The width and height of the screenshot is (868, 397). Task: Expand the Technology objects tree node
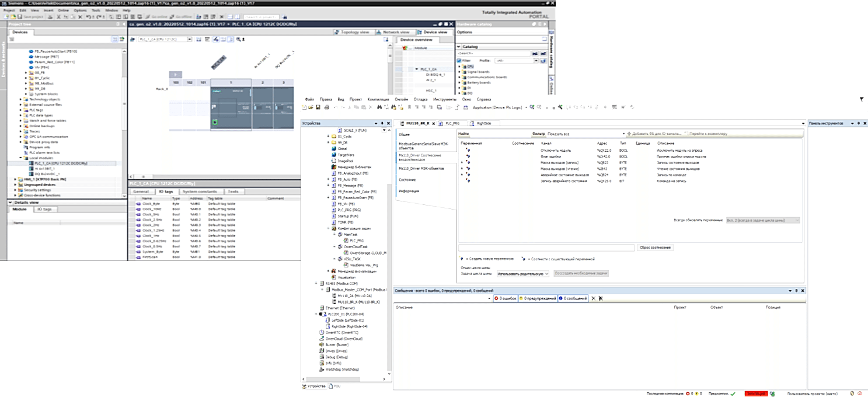pyautogui.click(x=21, y=99)
